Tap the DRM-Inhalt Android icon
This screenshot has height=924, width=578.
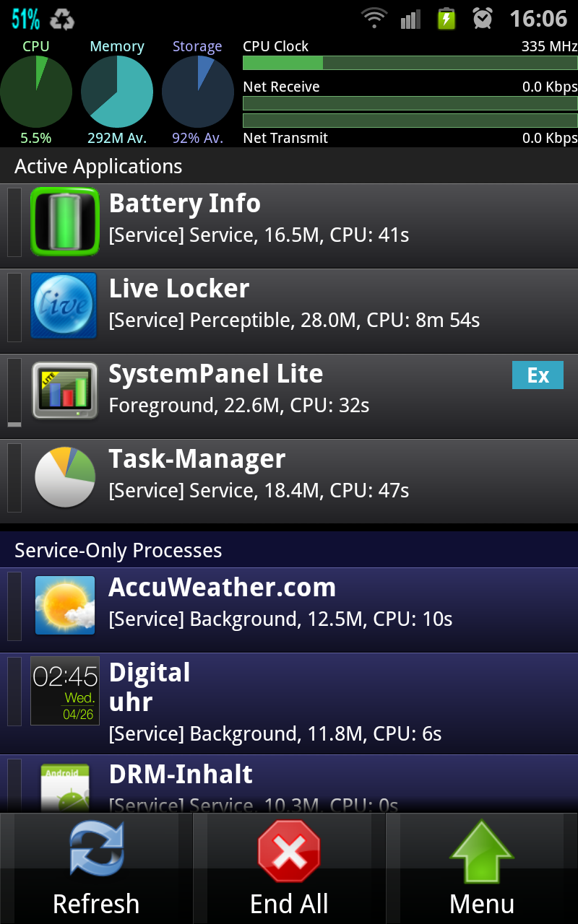[65, 788]
